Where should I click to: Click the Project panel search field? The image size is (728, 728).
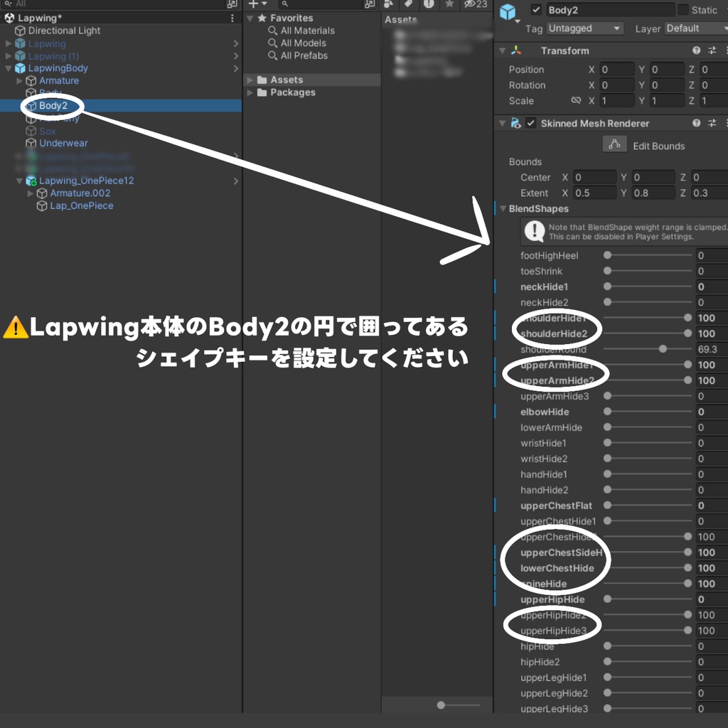click(322, 4)
